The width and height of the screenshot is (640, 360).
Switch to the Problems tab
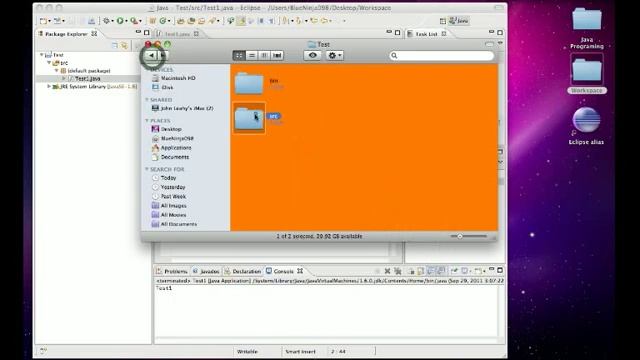[x=172, y=271]
